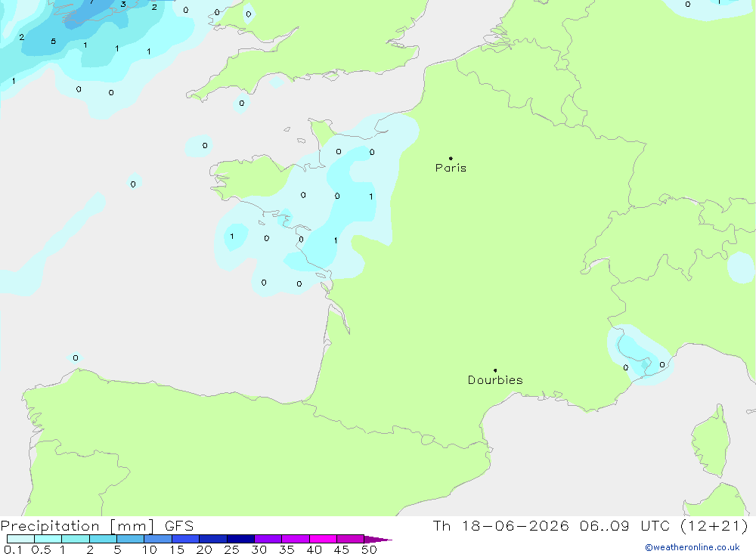Pick the 10–15 mm legend color swatch
756x554 pixels.
158,539
